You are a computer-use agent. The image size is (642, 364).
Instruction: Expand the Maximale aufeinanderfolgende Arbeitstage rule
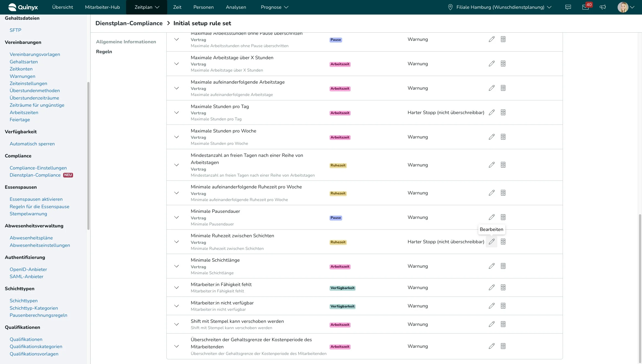coord(177,88)
